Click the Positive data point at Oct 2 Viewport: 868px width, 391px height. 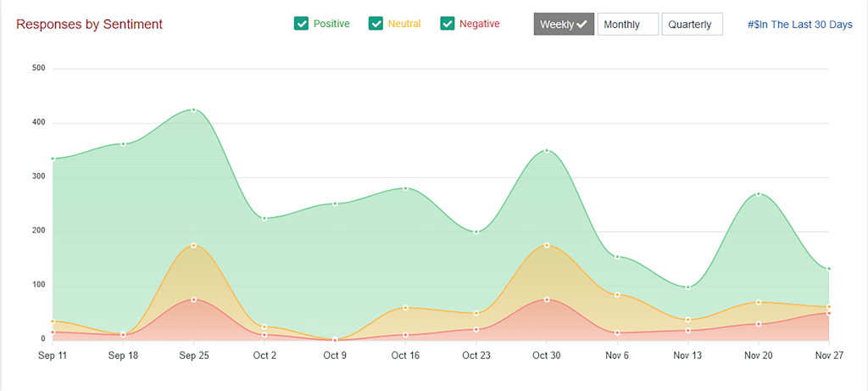264,218
